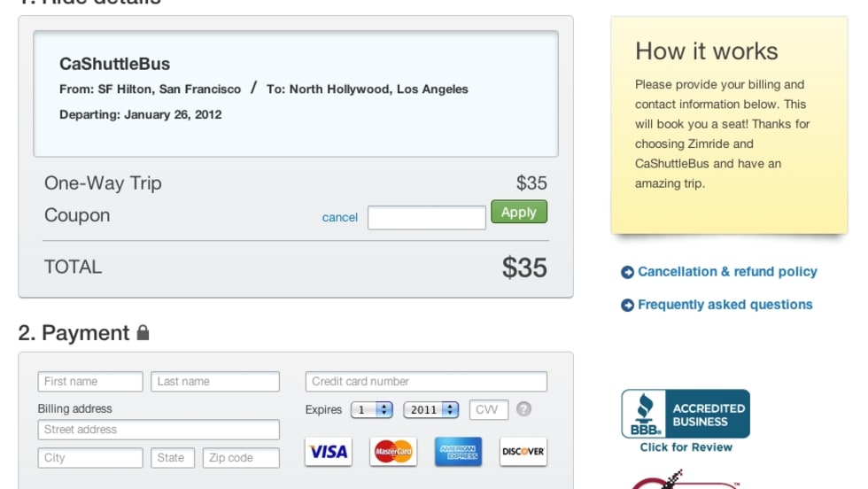Open Cancellation & refund policy link
The width and height of the screenshot is (868, 489).
pyautogui.click(x=727, y=272)
